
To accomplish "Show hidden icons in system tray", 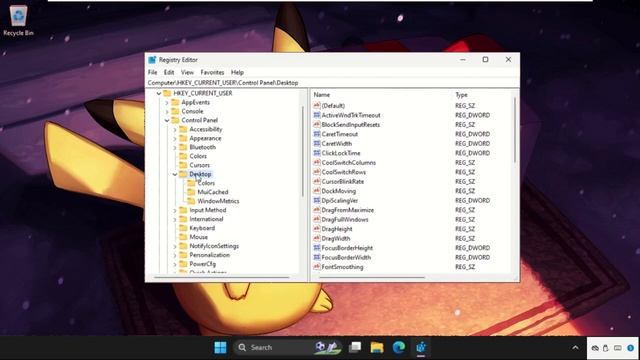I will (575, 348).
